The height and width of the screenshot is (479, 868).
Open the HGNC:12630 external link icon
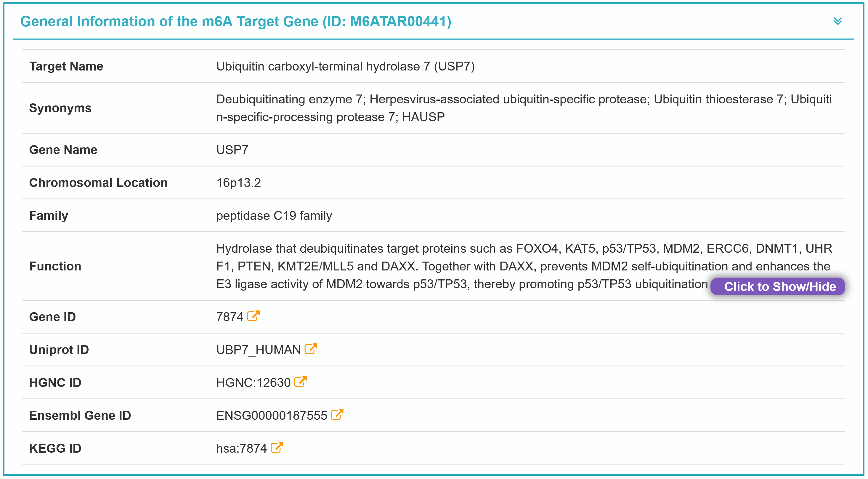[x=300, y=382]
